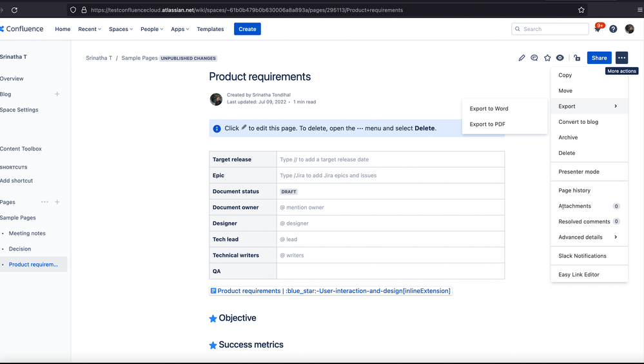The height and width of the screenshot is (364, 644).
Task: Click the edit pencil icon
Action: 522,58
